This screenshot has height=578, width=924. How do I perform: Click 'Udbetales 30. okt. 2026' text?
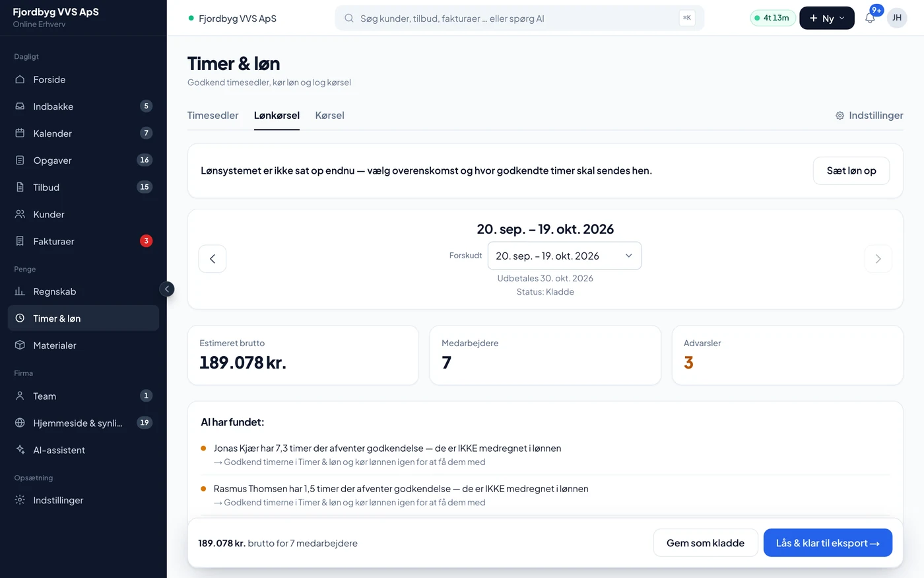pos(545,278)
